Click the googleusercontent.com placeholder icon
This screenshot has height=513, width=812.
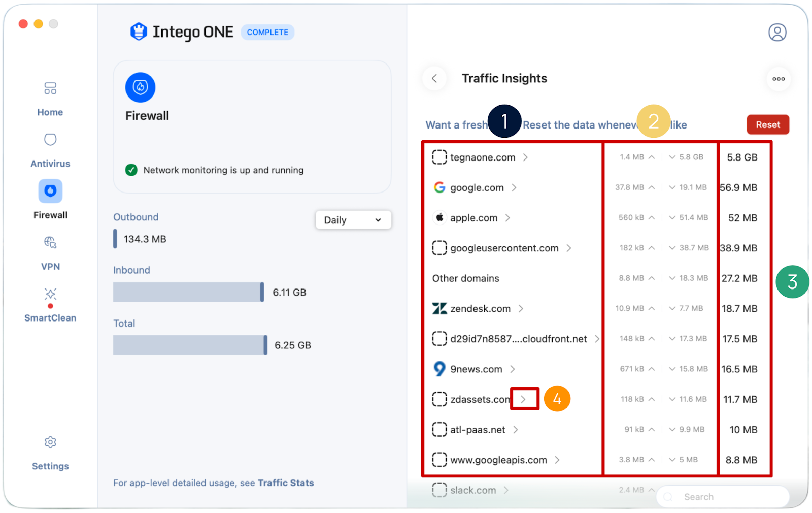tap(439, 248)
